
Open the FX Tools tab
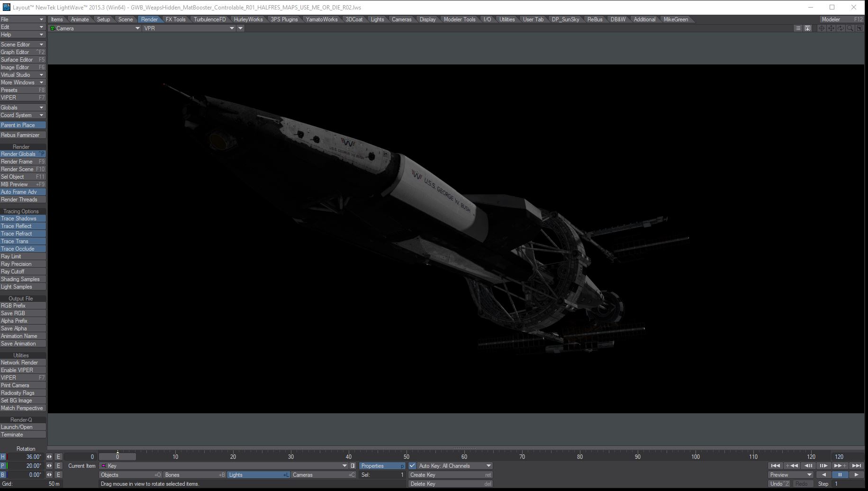pos(175,19)
